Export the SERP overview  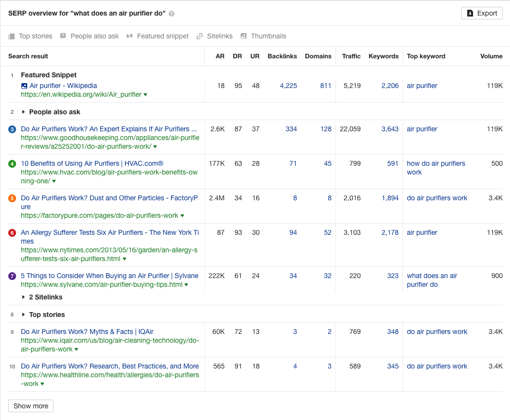[x=482, y=13]
